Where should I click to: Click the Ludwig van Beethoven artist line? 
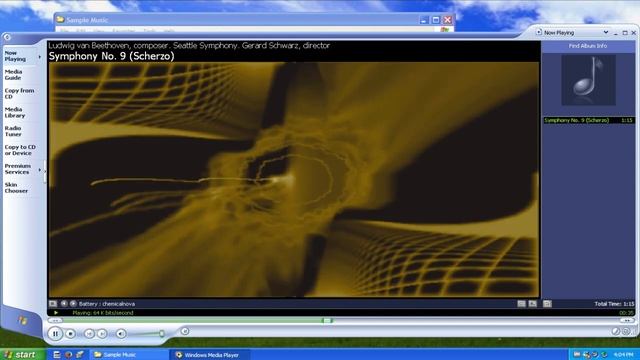189,45
